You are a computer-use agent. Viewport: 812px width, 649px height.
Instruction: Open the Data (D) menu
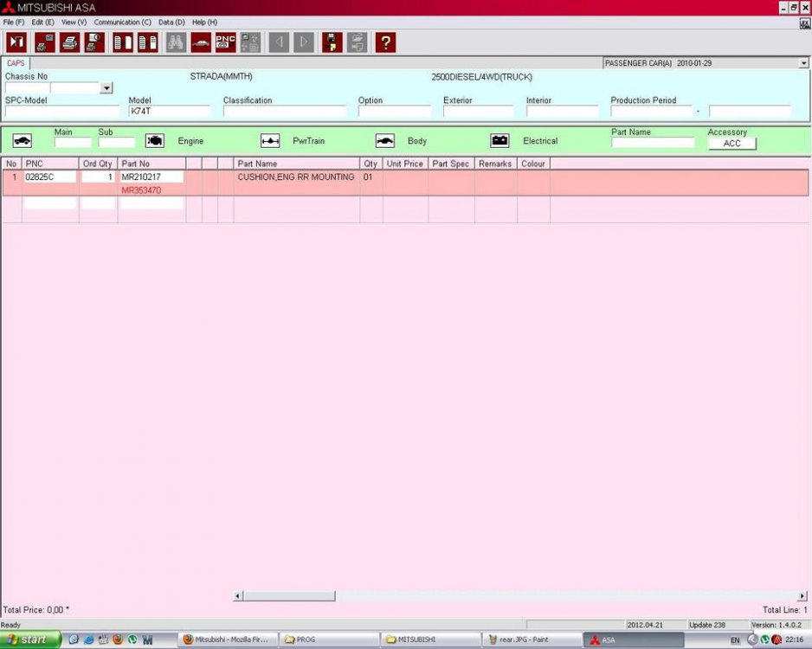click(171, 22)
